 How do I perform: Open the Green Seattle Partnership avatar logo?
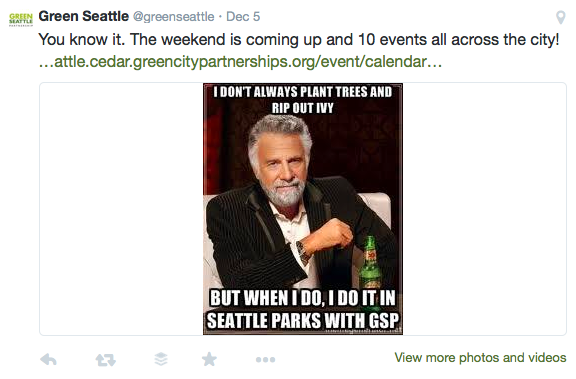point(21,19)
